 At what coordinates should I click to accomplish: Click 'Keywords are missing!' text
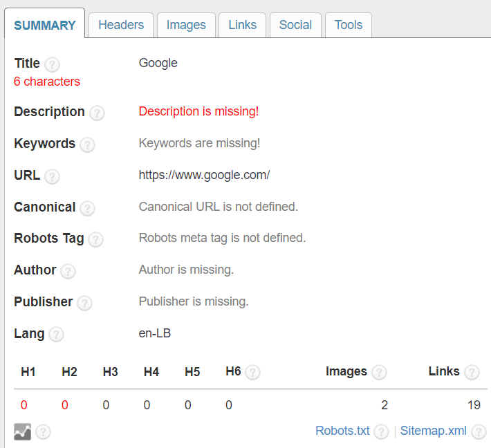[x=199, y=143]
